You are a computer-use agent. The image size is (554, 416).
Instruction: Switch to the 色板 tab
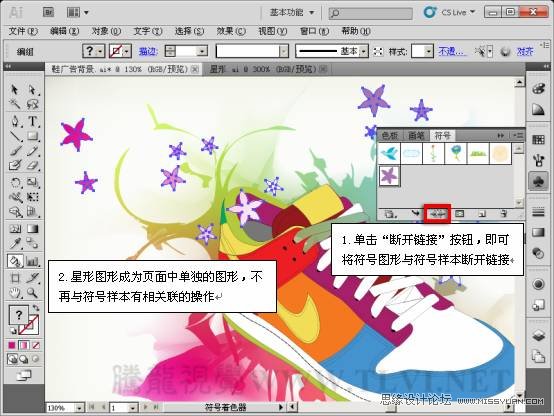click(x=391, y=135)
